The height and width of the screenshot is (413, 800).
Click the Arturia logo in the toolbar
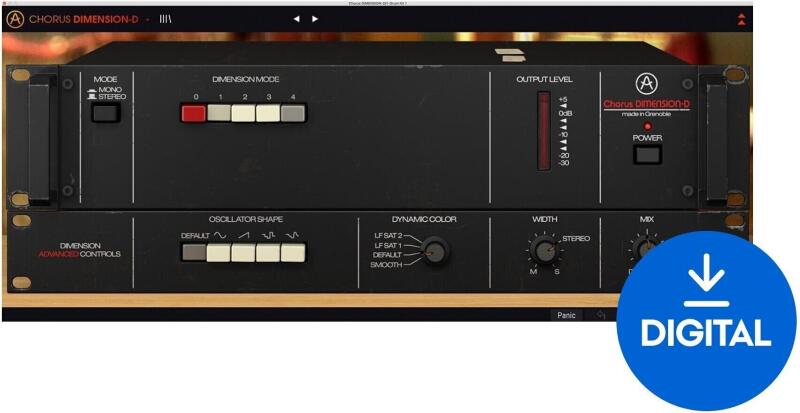pos(14,18)
